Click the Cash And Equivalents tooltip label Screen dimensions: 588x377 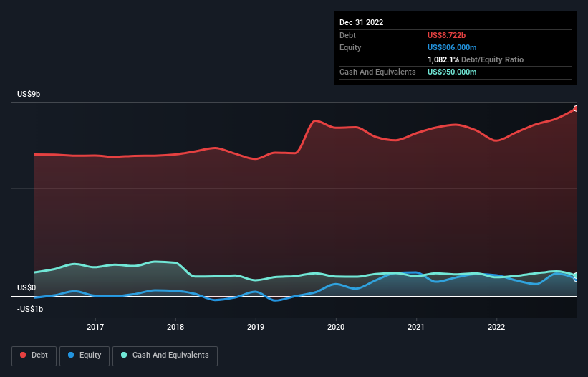377,72
